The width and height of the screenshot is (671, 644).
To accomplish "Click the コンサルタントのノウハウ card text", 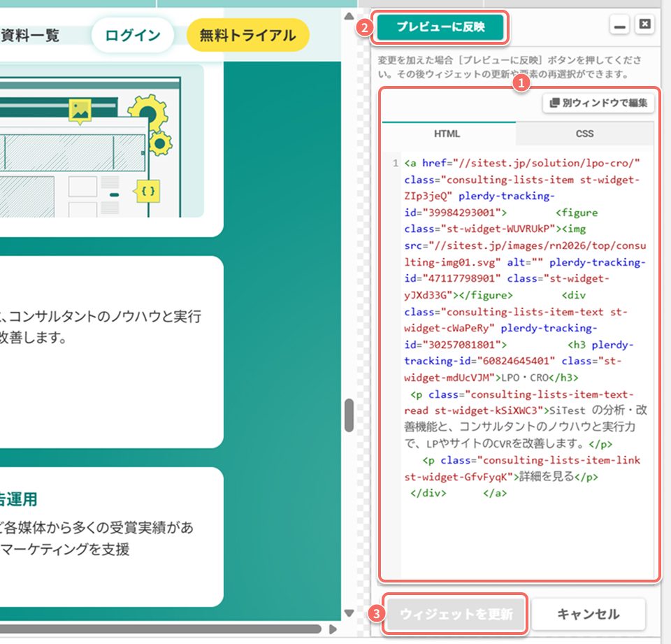I will [x=101, y=327].
